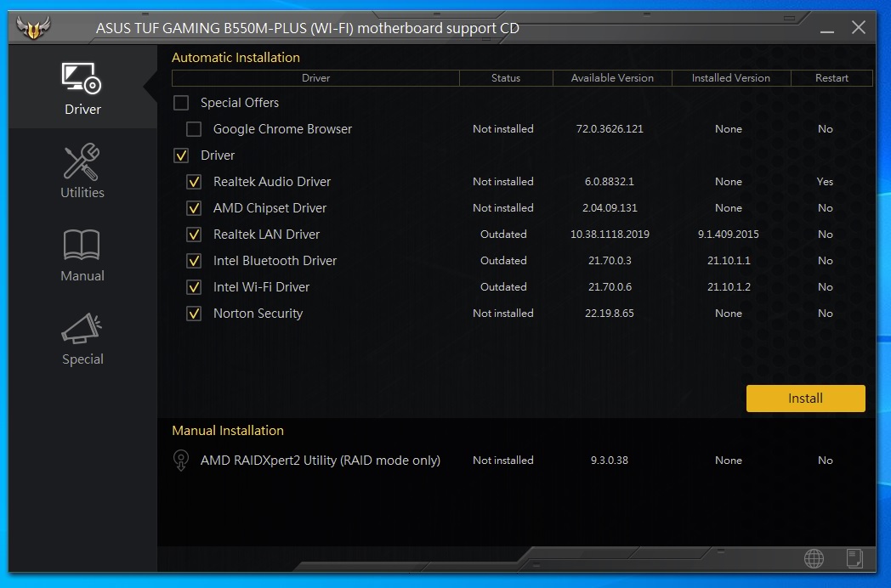Check the Special Offers checkbox
891x588 pixels.
click(x=181, y=103)
